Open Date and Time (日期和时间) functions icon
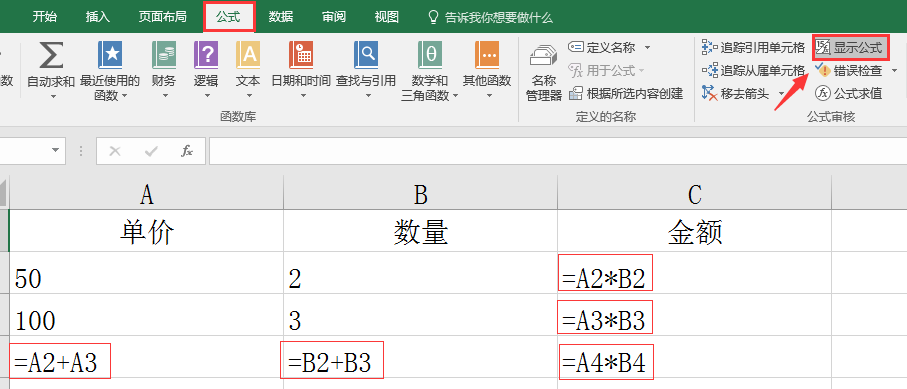Screen dimensions: 907x389 pyautogui.click(x=301, y=56)
